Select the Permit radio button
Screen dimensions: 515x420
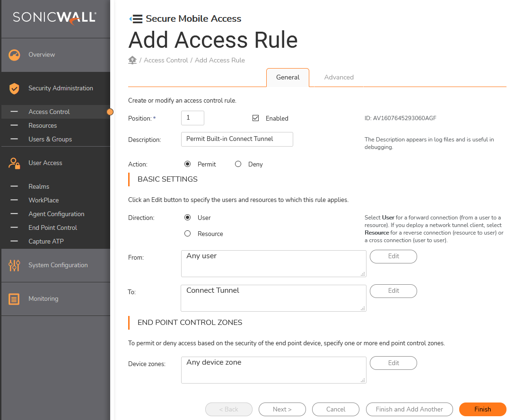point(188,164)
